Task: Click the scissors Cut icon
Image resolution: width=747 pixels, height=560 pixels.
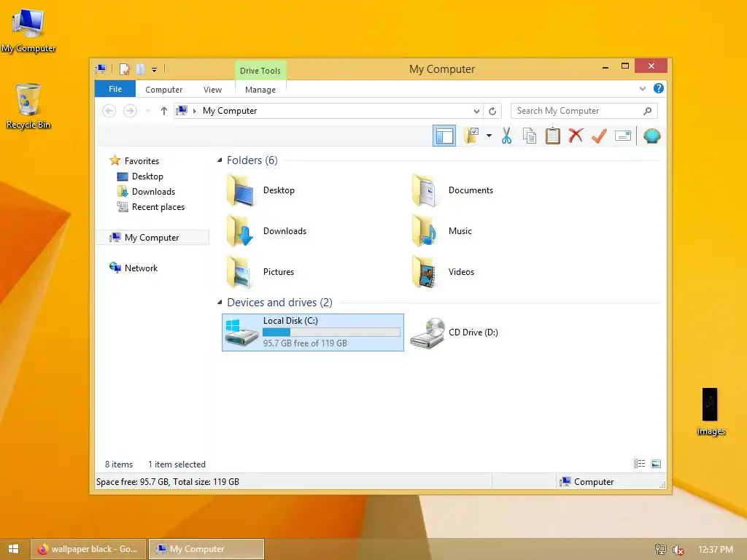Action: point(506,136)
